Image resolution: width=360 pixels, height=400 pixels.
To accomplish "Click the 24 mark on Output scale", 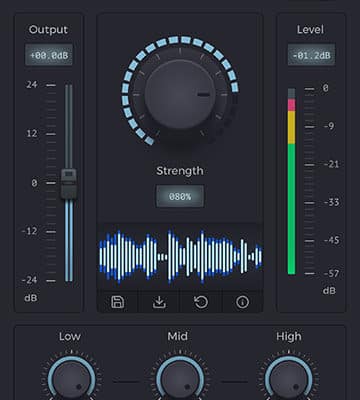I will (x=32, y=85).
